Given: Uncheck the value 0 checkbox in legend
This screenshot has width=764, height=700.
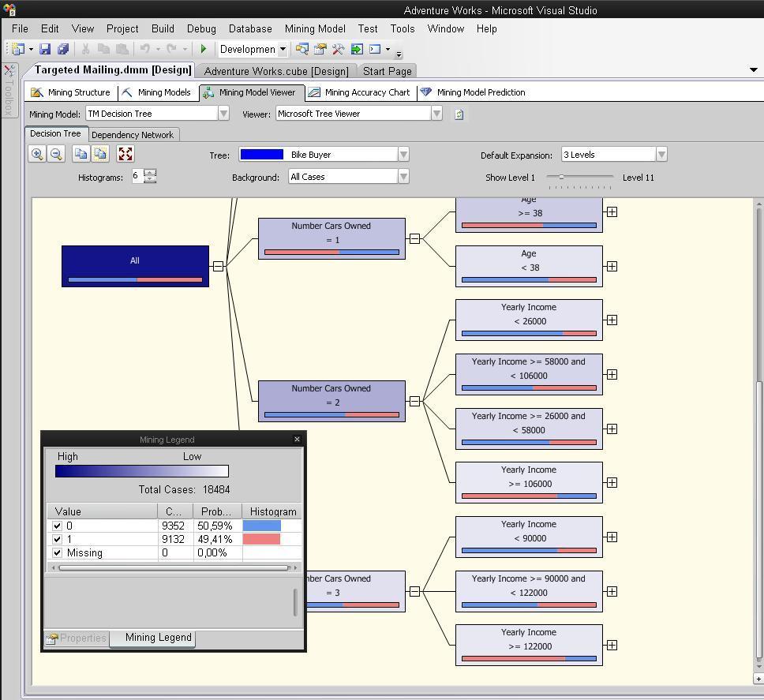Looking at the screenshot, I should 58,526.
